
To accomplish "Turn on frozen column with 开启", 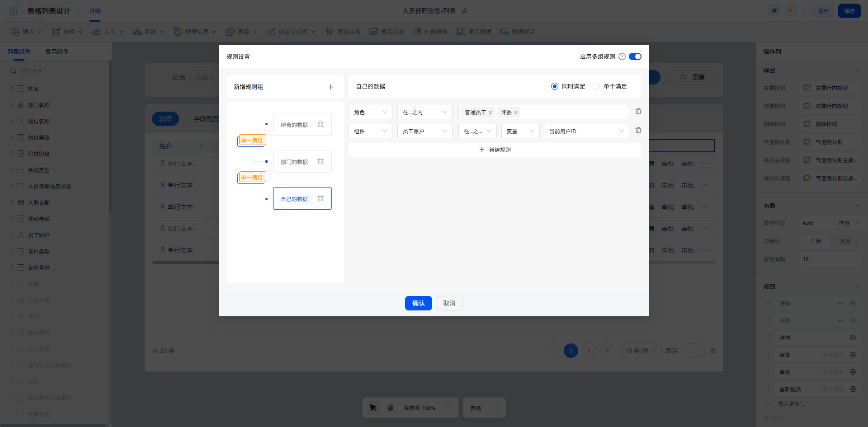I will pos(816,241).
